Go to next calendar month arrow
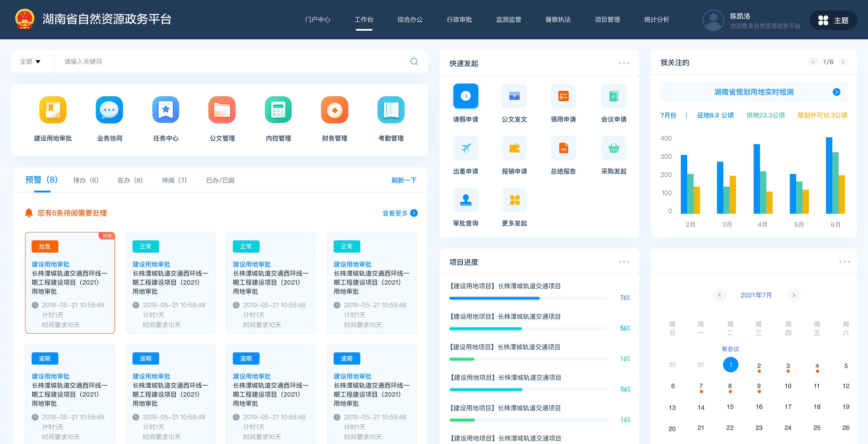This screenshot has width=868, height=444. point(794,295)
